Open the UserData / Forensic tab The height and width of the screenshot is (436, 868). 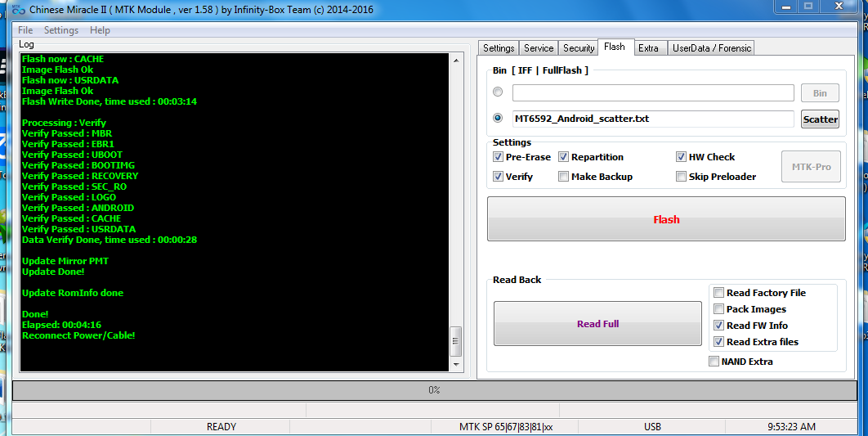pyautogui.click(x=712, y=48)
